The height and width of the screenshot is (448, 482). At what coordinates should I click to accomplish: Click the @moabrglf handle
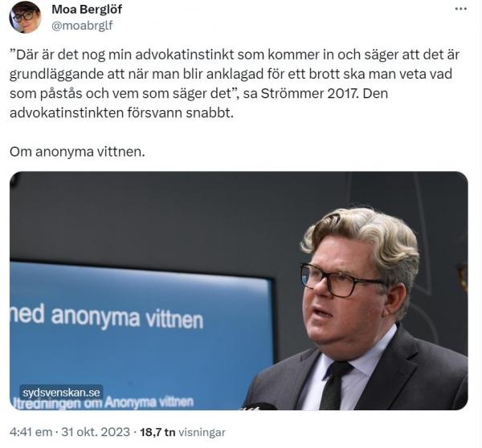(x=82, y=26)
